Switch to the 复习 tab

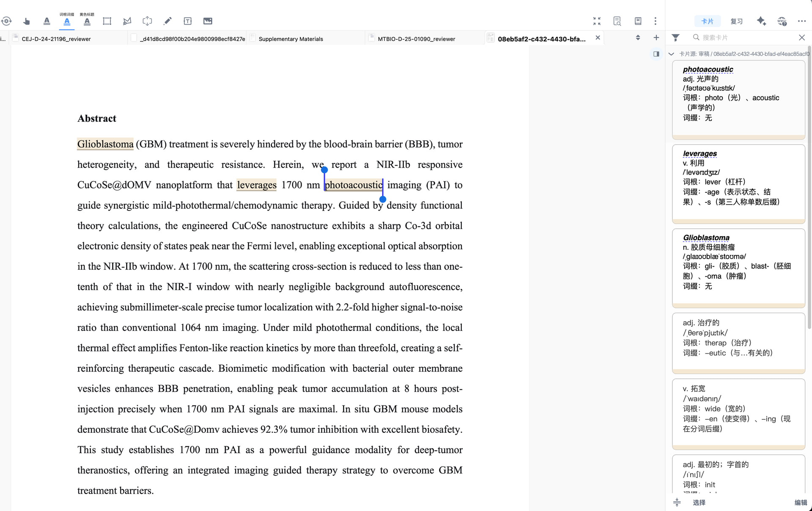[736, 21]
